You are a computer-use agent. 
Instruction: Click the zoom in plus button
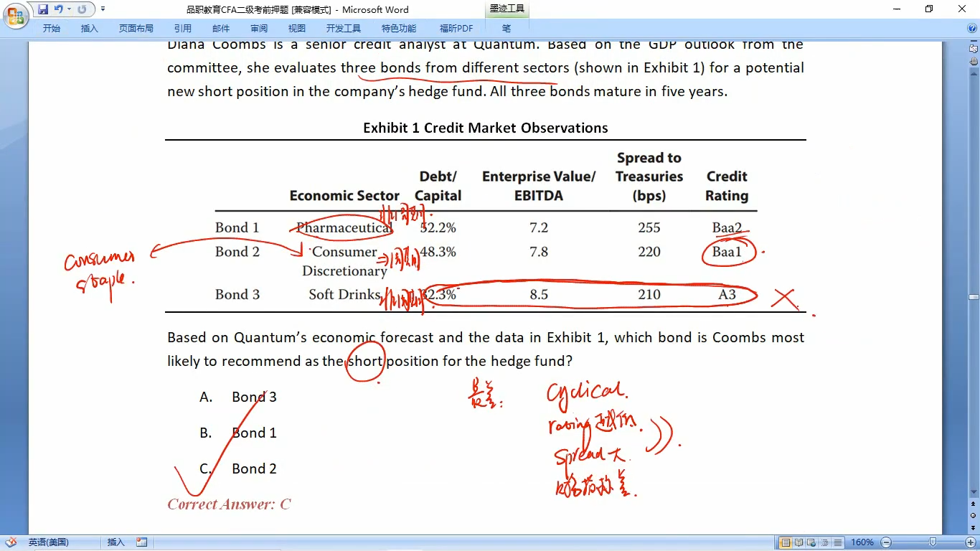click(971, 542)
